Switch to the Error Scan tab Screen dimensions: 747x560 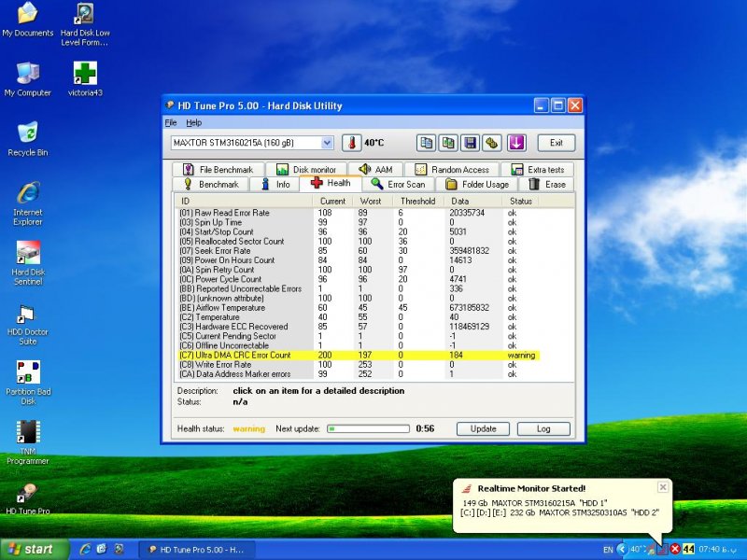(x=399, y=184)
